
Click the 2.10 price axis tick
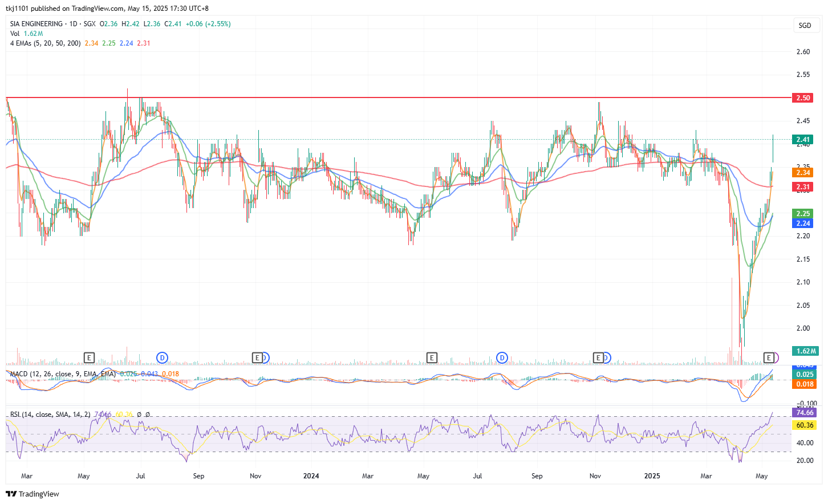[x=803, y=282]
